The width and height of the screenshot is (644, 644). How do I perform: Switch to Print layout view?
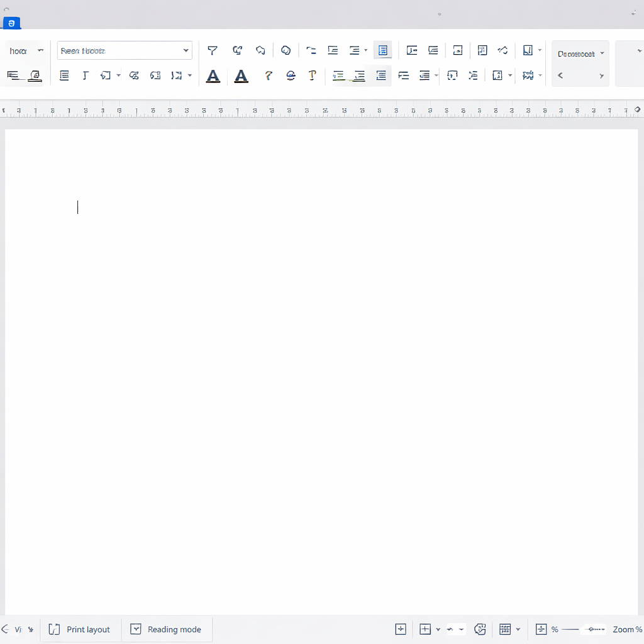click(80, 629)
